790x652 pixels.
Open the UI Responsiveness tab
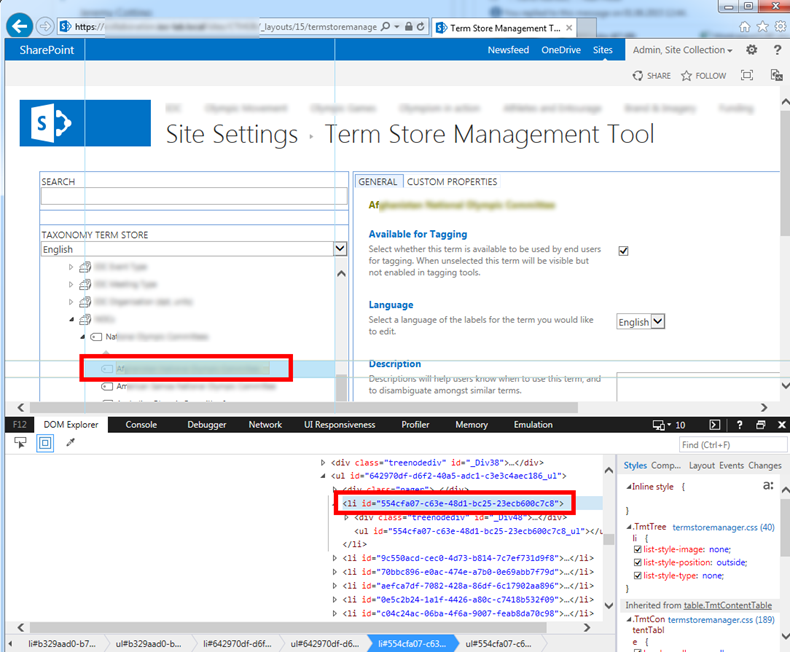[x=340, y=425]
